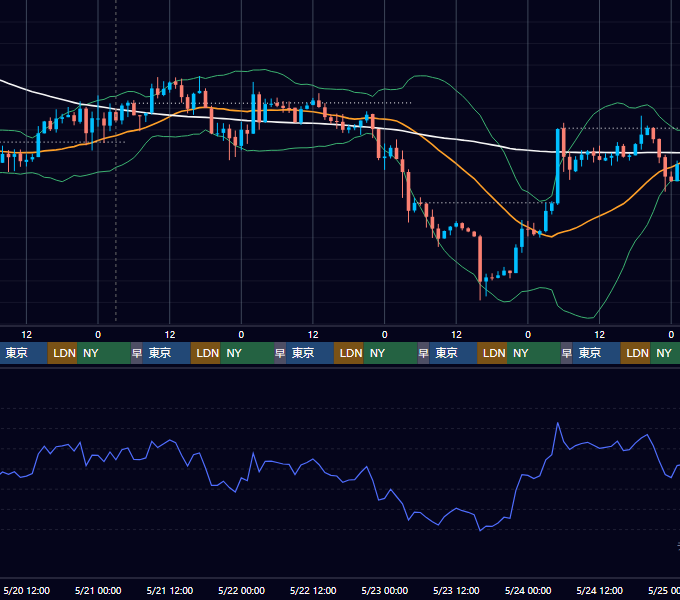The width and height of the screenshot is (680, 600).
Task: Select the NY session block starting 5/22
Action: click(390, 353)
